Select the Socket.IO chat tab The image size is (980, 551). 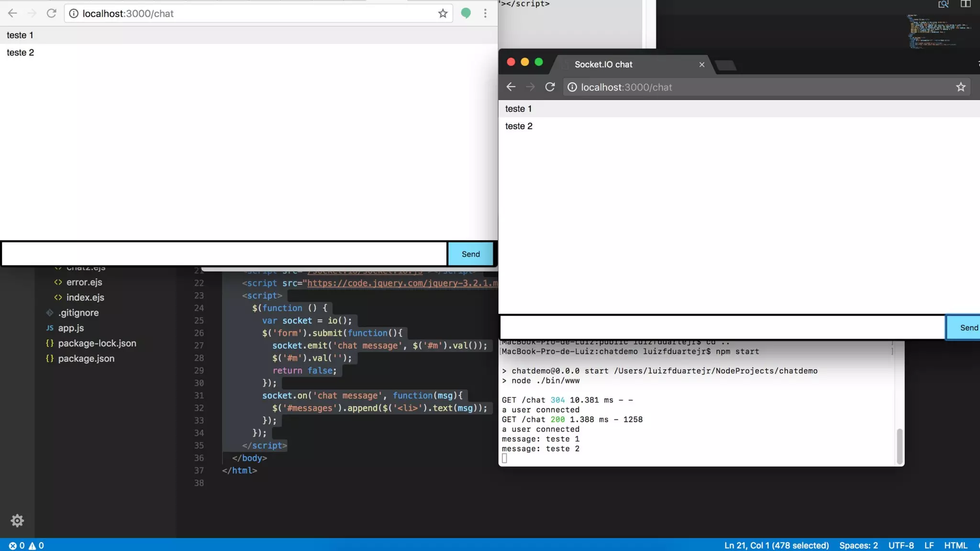tap(603, 65)
